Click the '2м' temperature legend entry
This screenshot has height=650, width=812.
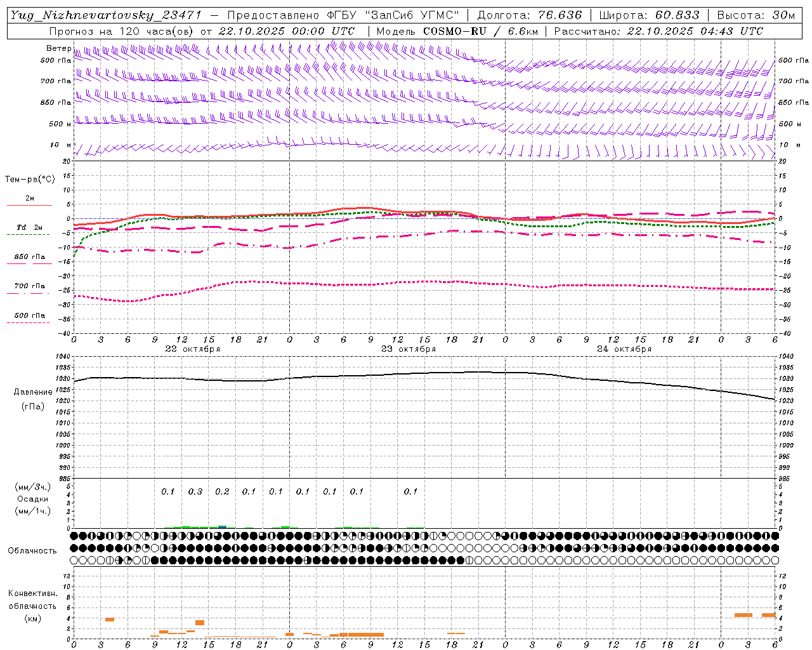point(30,199)
